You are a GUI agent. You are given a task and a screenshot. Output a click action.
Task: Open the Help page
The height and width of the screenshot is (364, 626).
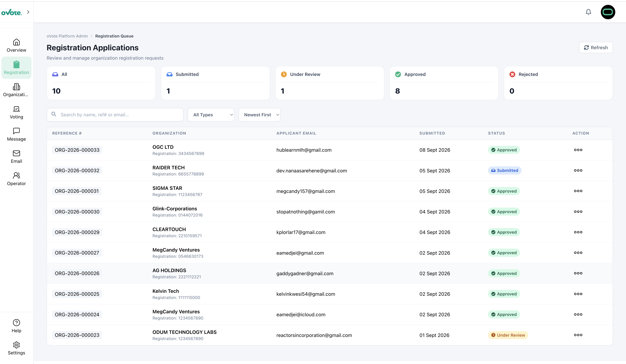(x=16, y=326)
